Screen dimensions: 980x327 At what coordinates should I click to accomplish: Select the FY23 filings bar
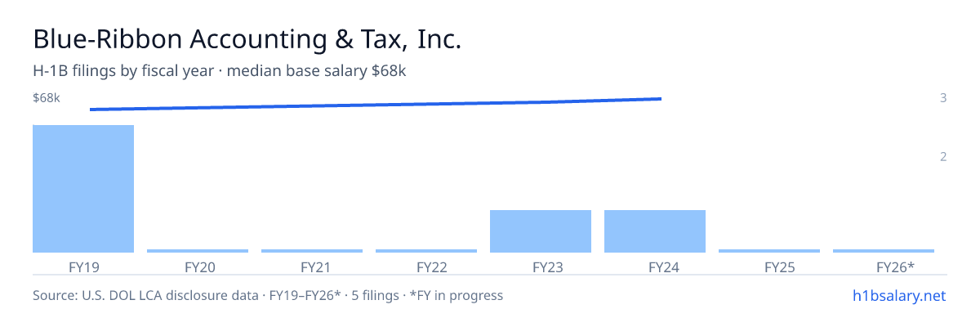click(541, 231)
